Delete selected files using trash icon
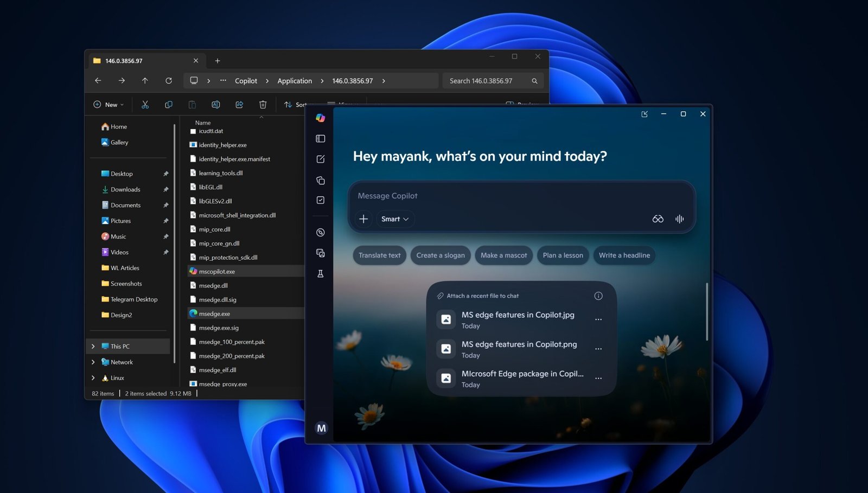The image size is (868, 493). [x=263, y=104]
